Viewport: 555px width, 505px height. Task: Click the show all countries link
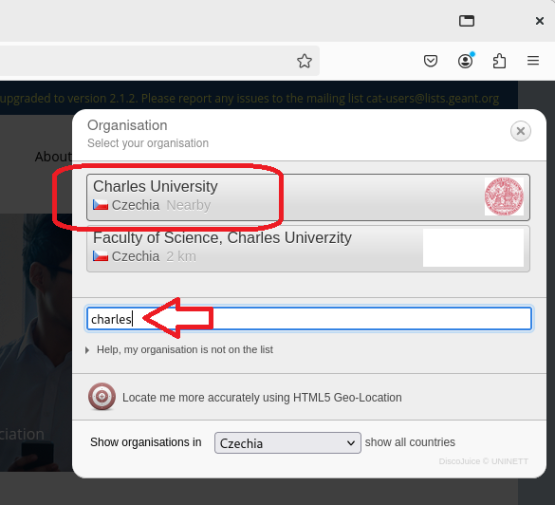click(410, 442)
